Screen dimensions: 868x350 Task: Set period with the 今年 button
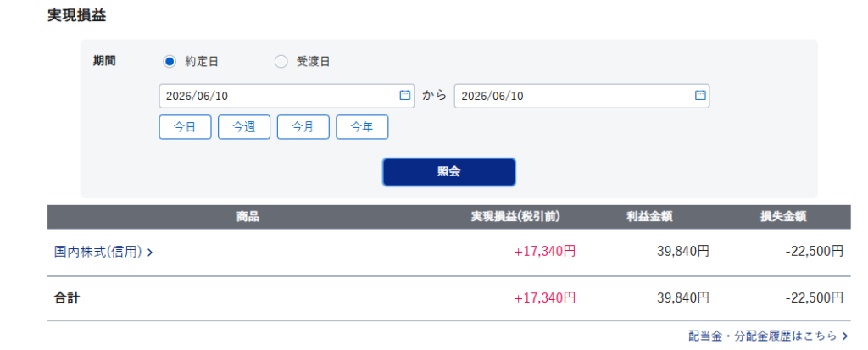(362, 127)
